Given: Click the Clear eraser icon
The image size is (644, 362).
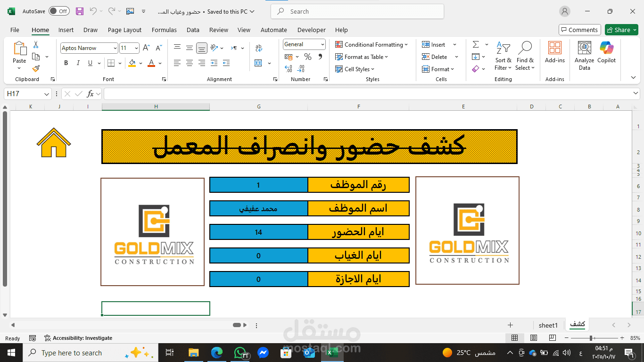Looking at the screenshot, I should point(476,69).
